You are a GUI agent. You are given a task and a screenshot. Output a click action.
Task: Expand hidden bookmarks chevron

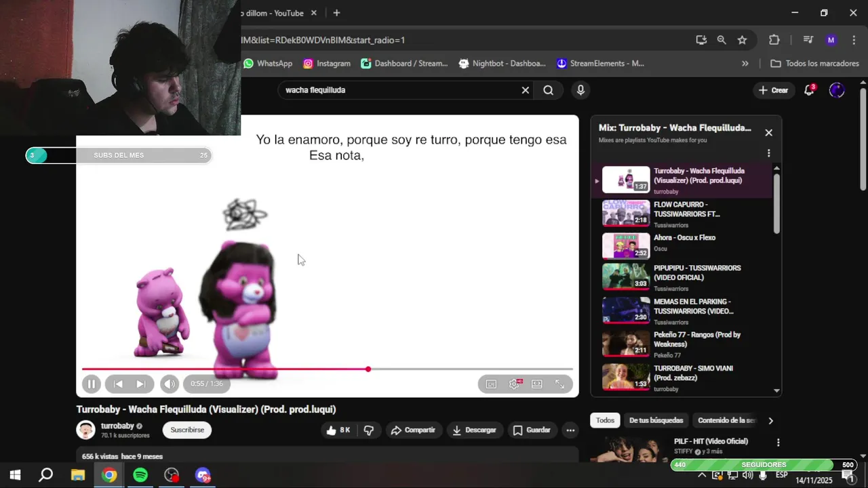[745, 64]
